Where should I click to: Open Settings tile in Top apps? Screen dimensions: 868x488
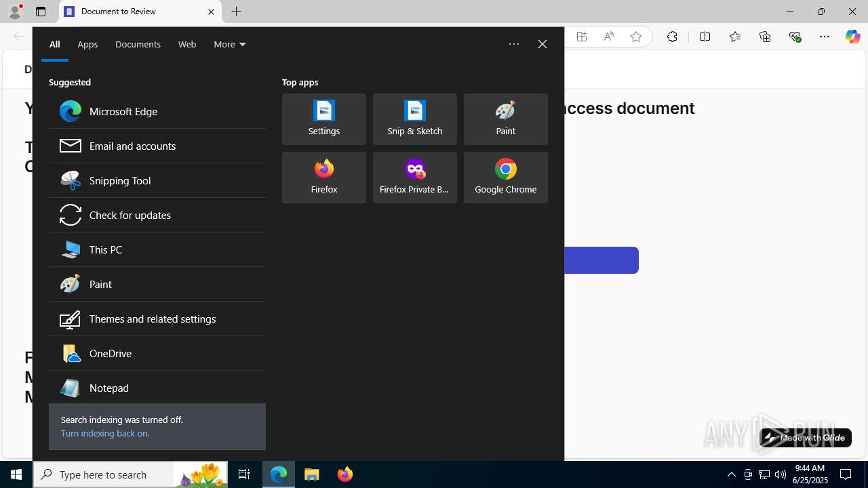tap(324, 119)
